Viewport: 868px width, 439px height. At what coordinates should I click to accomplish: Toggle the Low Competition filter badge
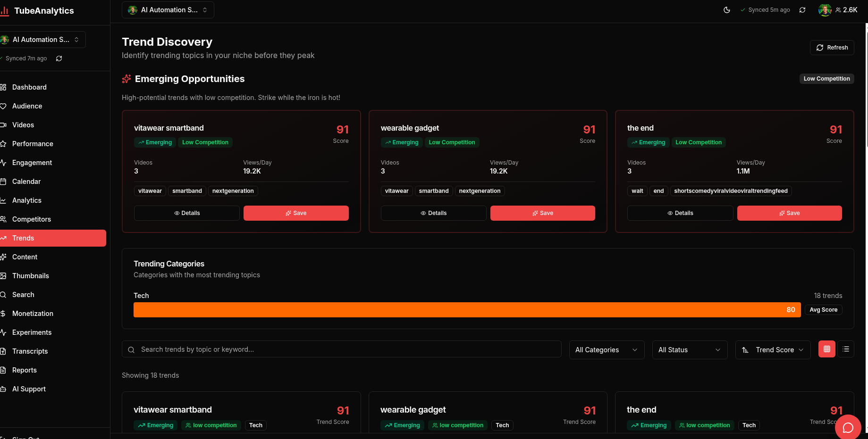826,78
